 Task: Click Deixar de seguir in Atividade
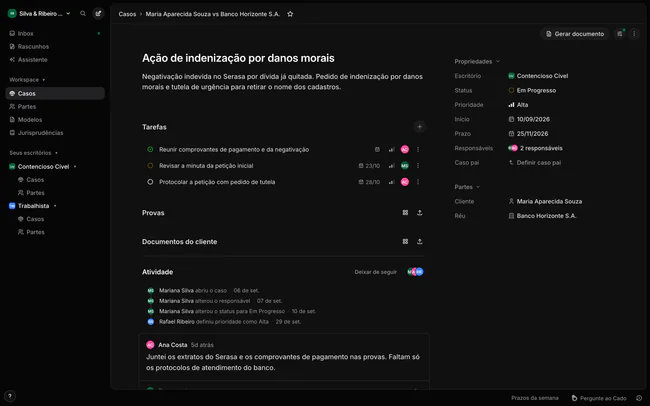[376, 272]
